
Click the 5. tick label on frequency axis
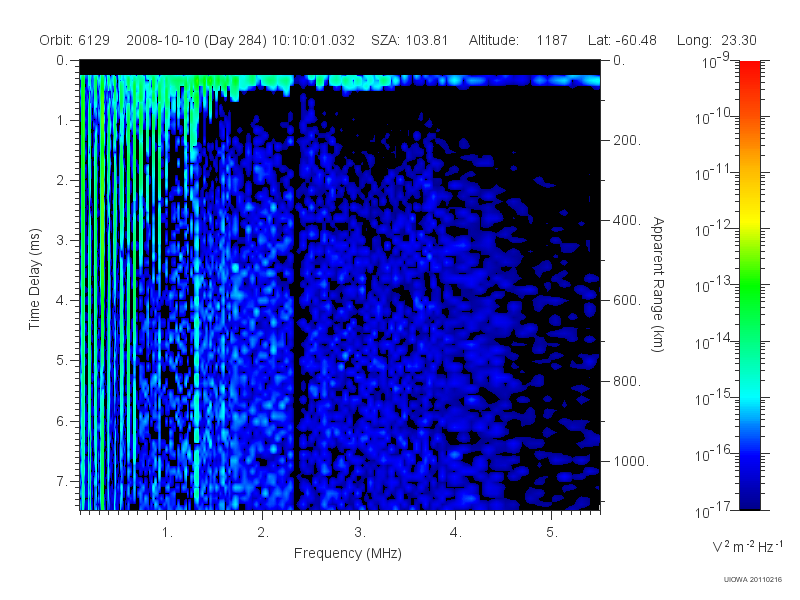(x=552, y=533)
